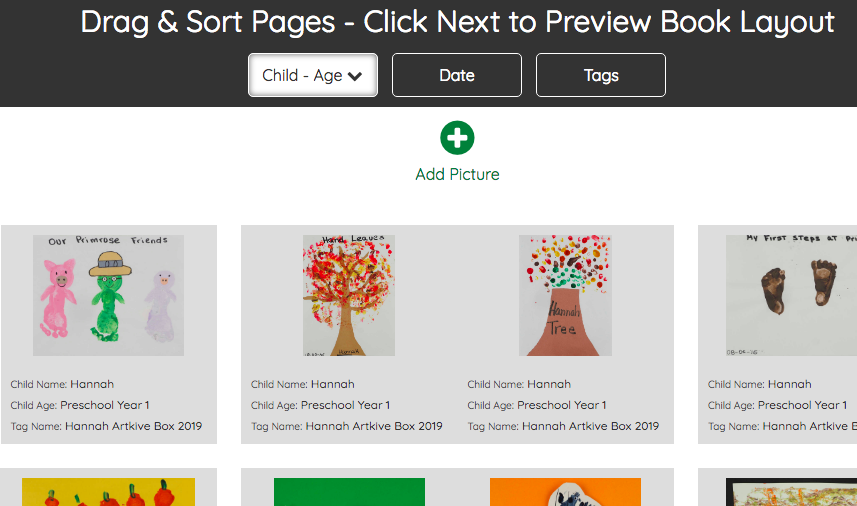Select the yellow artwork with red apples thumbnail
This screenshot has width=857, height=506.
[x=108, y=492]
